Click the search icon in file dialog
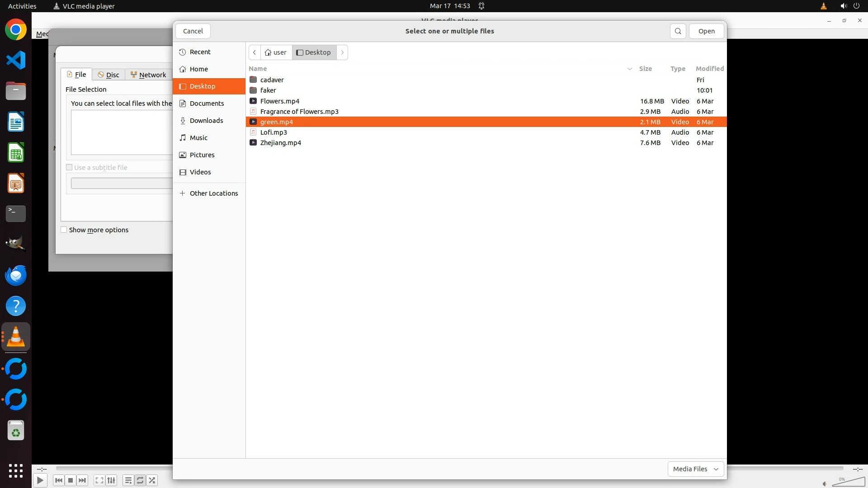 click(x=678, y=31)
